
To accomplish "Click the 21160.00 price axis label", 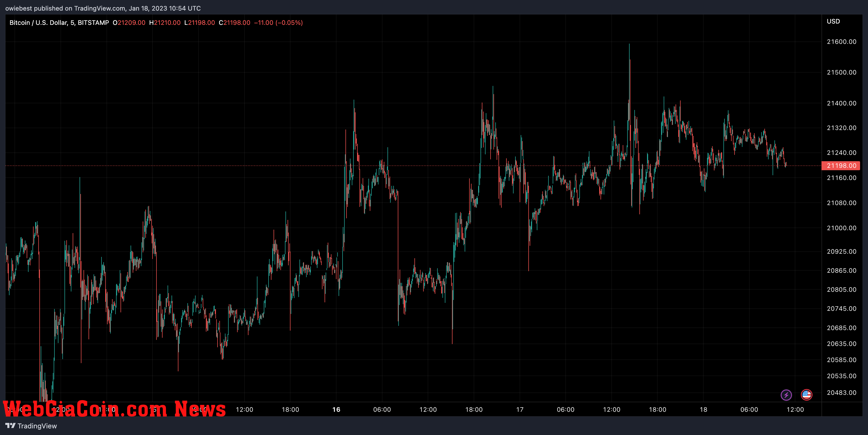I will (841, 178).
